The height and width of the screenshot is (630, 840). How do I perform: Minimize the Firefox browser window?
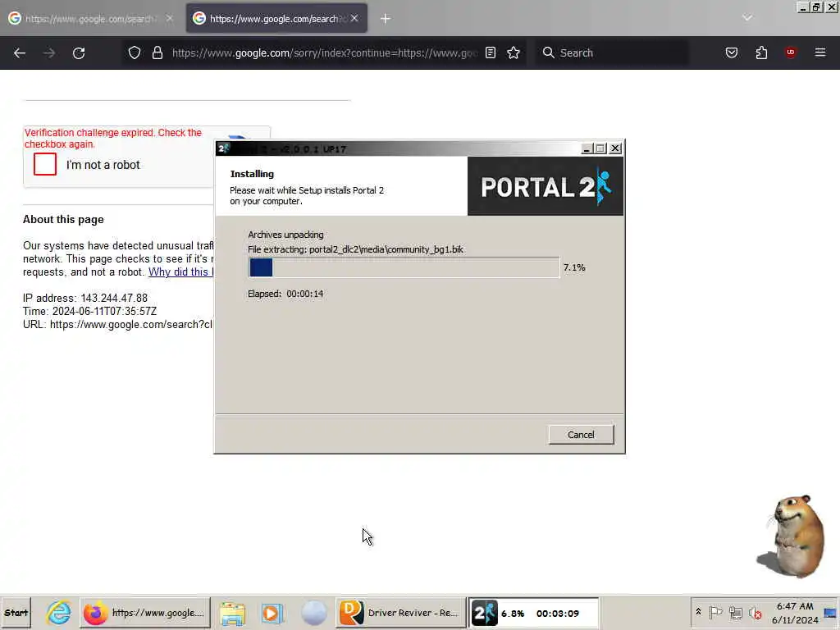(802, 7)
